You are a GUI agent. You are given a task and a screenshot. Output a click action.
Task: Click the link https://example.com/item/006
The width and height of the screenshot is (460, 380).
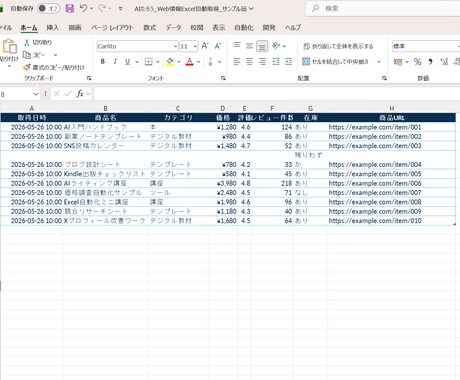(x=375, y=183)
